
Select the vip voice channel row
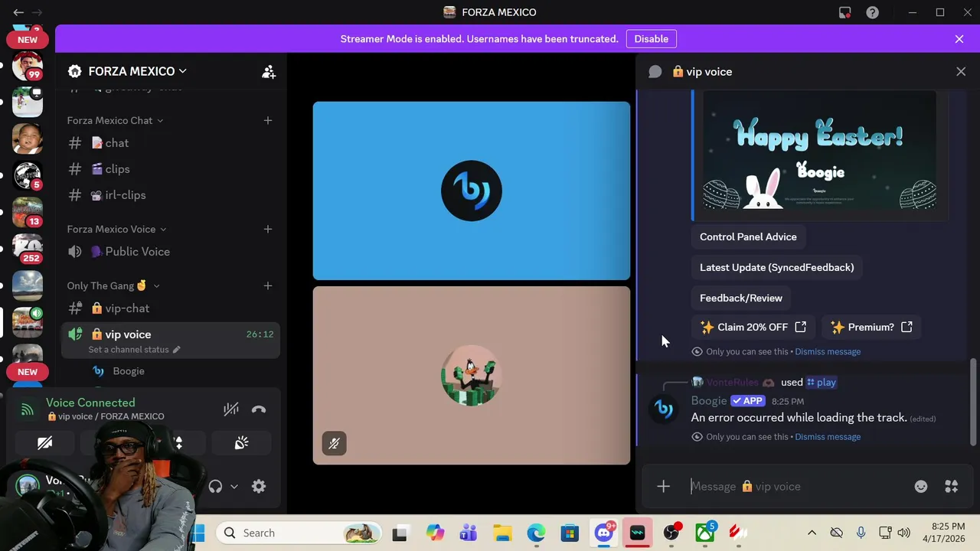click(x=171, y=340)
